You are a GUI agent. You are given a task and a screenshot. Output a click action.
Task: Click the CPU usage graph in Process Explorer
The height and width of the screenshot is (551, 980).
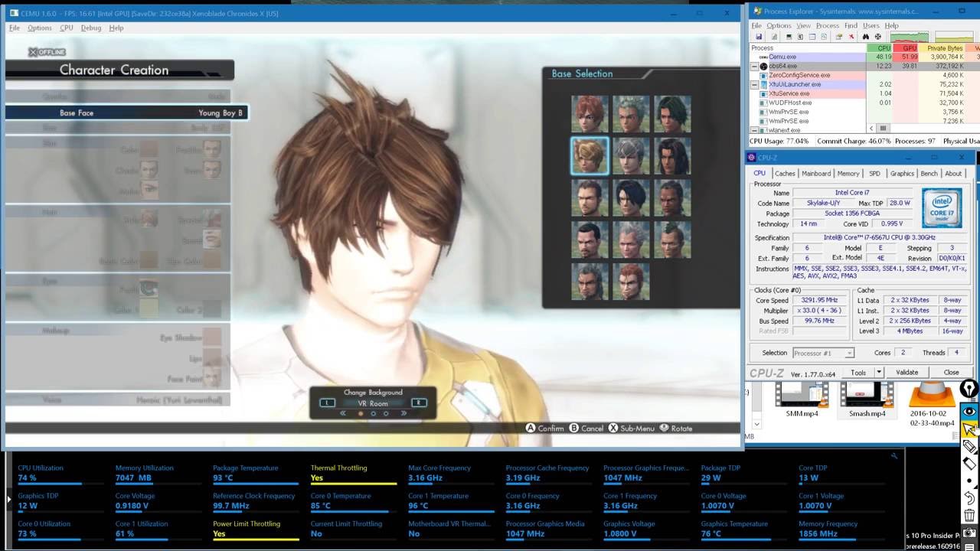[910, 37]
